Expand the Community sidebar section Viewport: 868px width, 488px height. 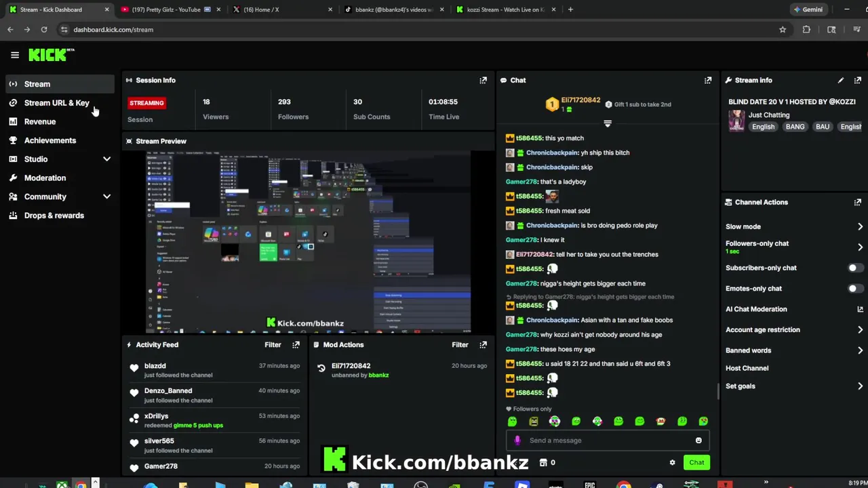pyautogui.click(x=106, y=197)
